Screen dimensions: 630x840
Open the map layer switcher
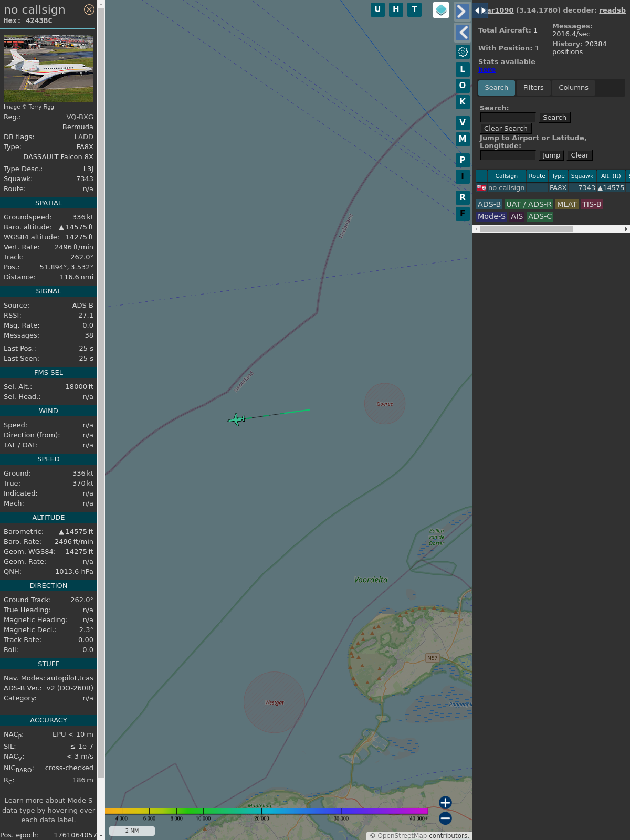(441, 10)
